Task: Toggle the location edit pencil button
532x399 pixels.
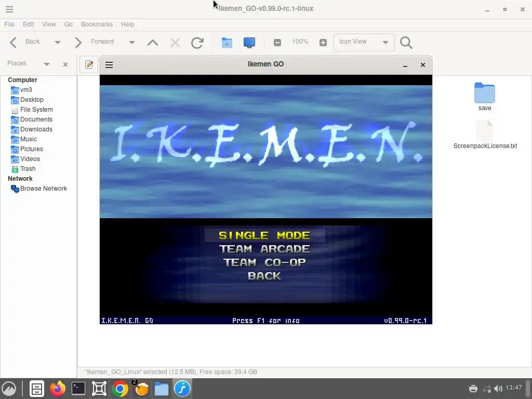Action: click(89, 64)
